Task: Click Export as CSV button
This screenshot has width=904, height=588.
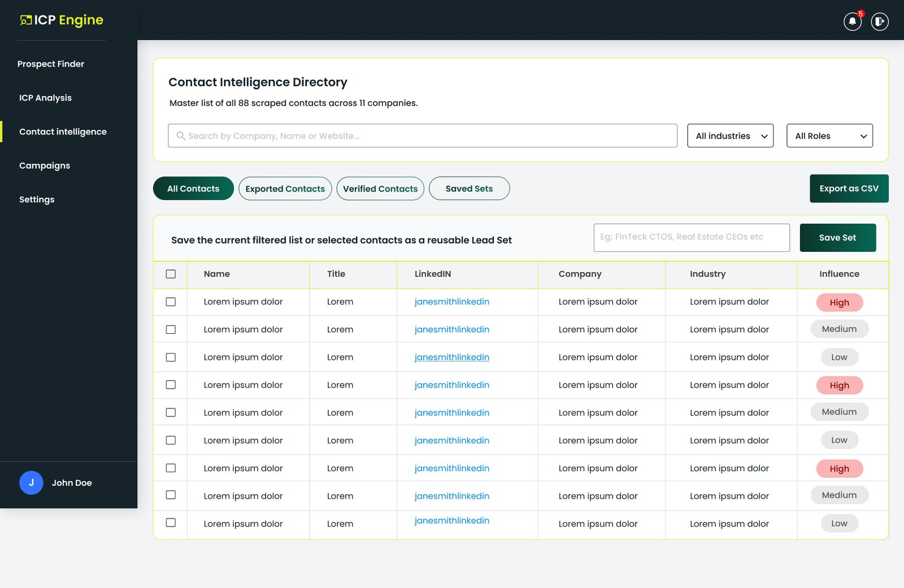Action: 849,189
